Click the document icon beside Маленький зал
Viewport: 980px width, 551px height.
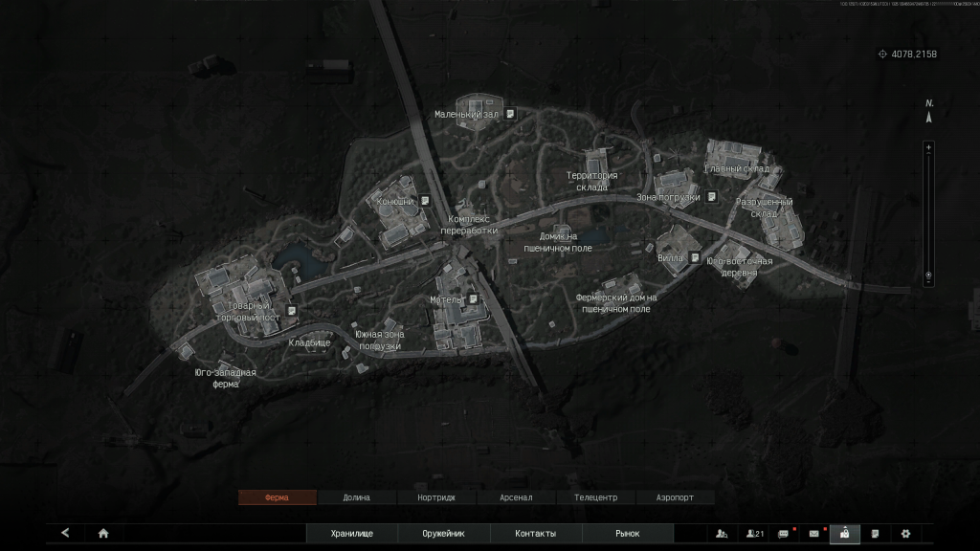tap(511, 114)
